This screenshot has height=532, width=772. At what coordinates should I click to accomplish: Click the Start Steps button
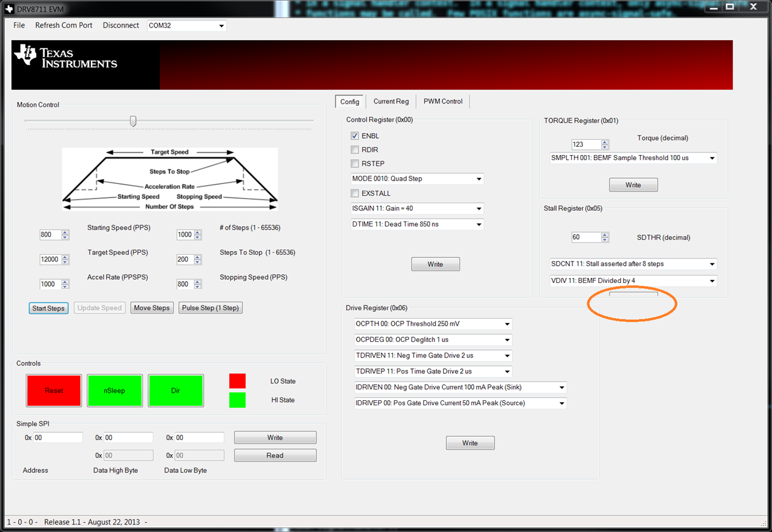tap(48, 308)
